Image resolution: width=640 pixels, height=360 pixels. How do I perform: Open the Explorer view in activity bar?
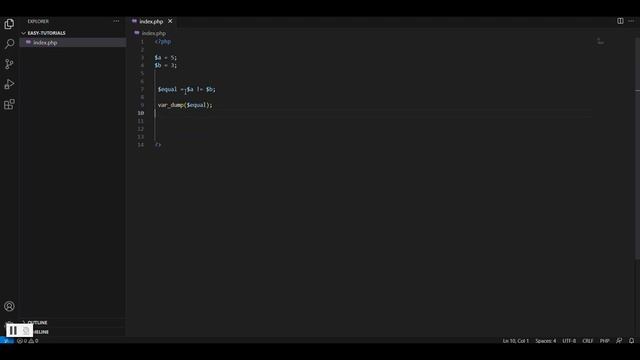[9, 24]
